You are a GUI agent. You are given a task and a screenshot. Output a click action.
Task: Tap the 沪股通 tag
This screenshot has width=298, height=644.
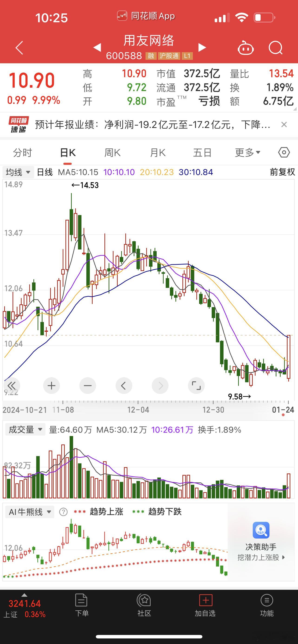pos(169,56)
